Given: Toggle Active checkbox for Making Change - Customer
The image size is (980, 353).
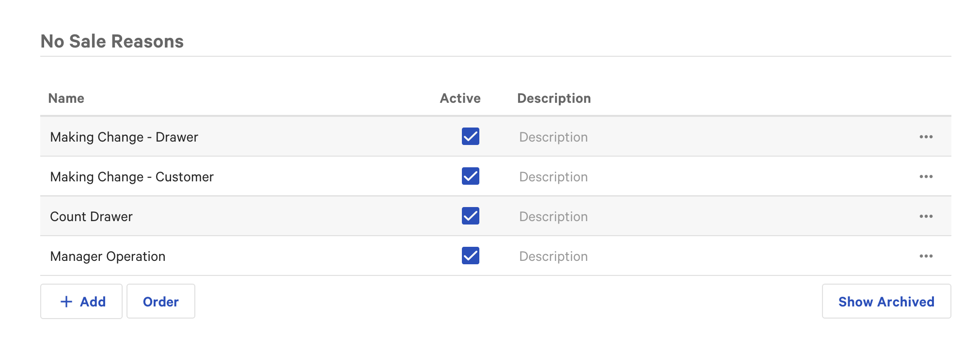Looking at the screenshot, I should click(470, 176).
